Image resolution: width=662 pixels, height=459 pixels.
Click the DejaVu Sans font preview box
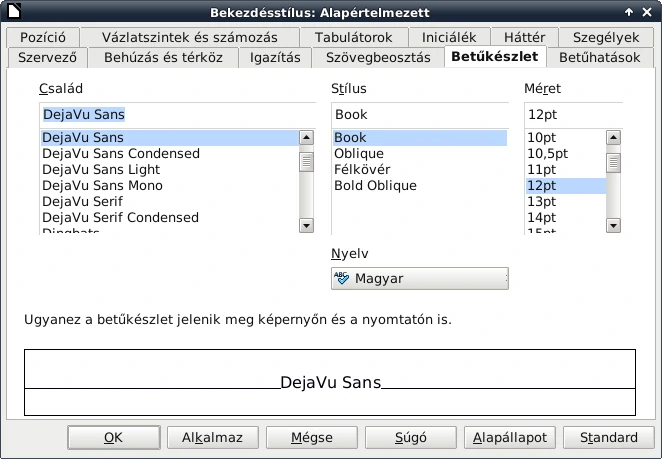(x=330, y=383)
